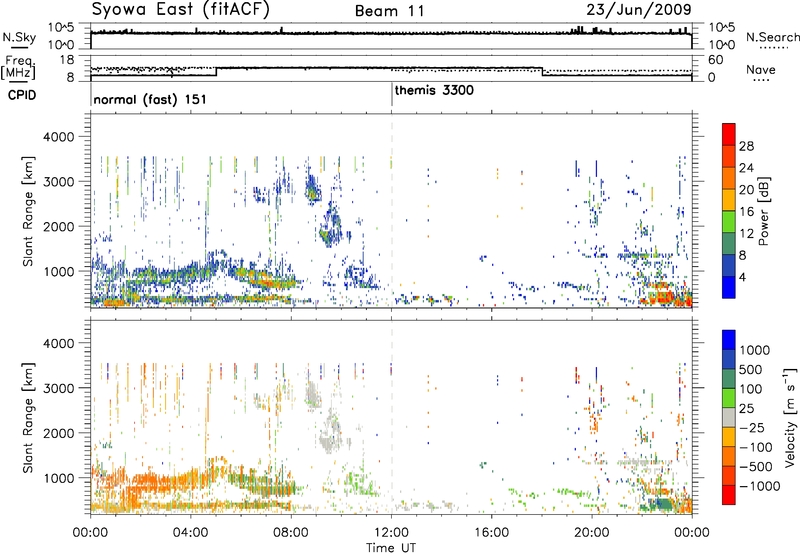This screenshot has height=554, width=800.
Task: Select Velocity segment between 100 and 500
Action: 729,379
